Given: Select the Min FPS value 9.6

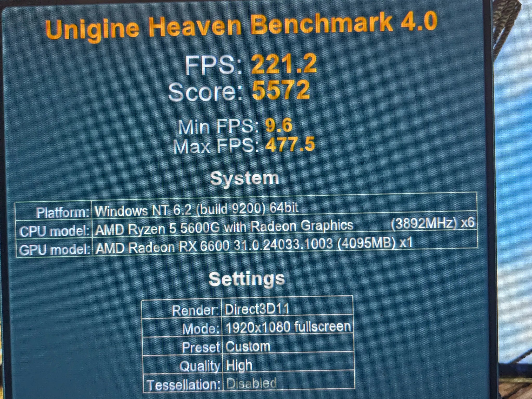Looking at the screenshot, I should click(279, 125).
